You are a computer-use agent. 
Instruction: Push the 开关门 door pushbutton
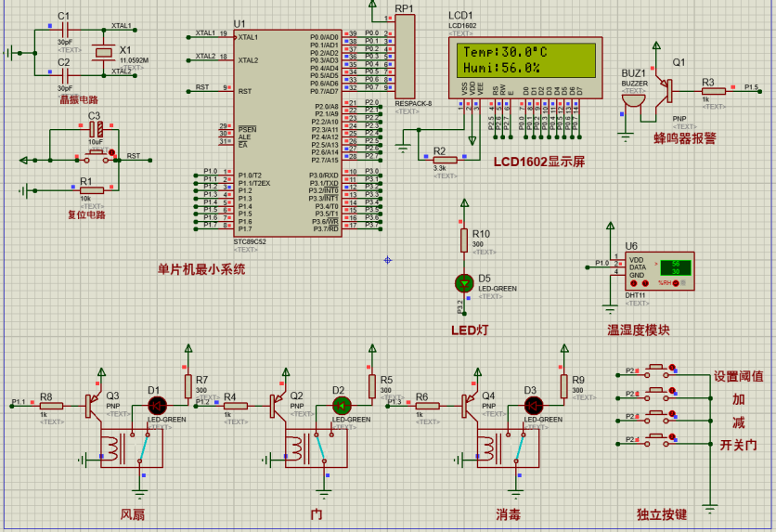pos(657,439)
